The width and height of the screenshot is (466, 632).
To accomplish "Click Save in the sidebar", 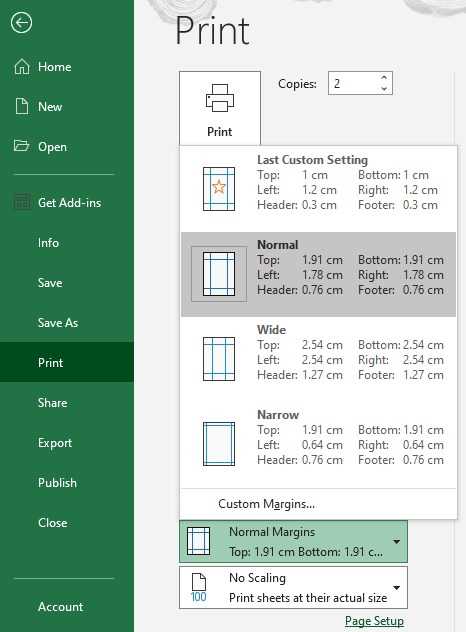I will 50,283.
